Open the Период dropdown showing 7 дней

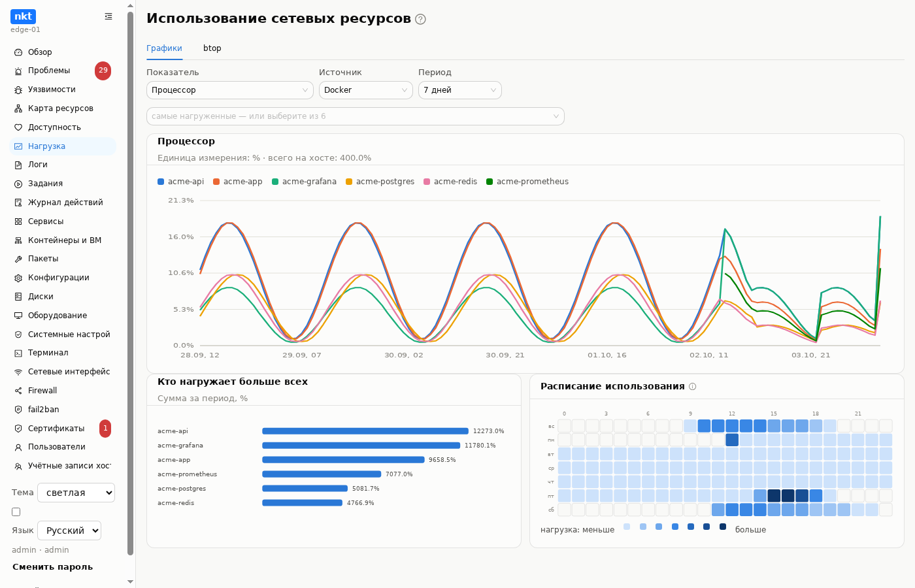pos(460,90)
